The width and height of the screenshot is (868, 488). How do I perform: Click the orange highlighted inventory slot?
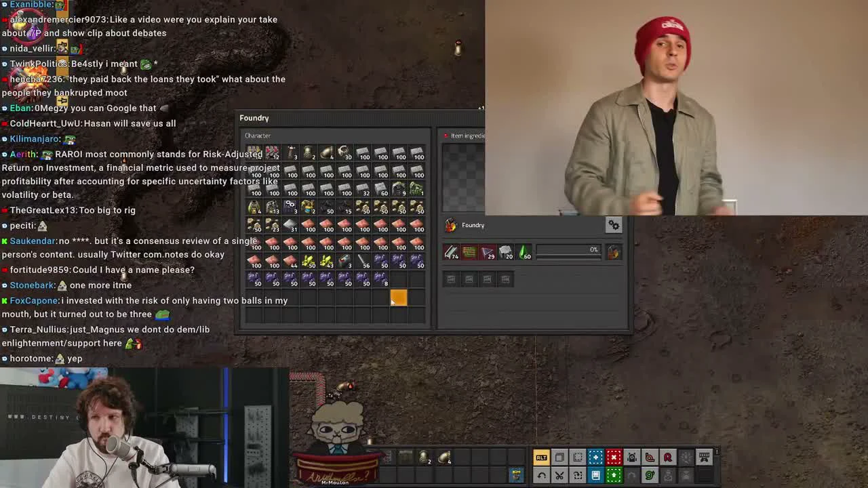coord(399,298)
